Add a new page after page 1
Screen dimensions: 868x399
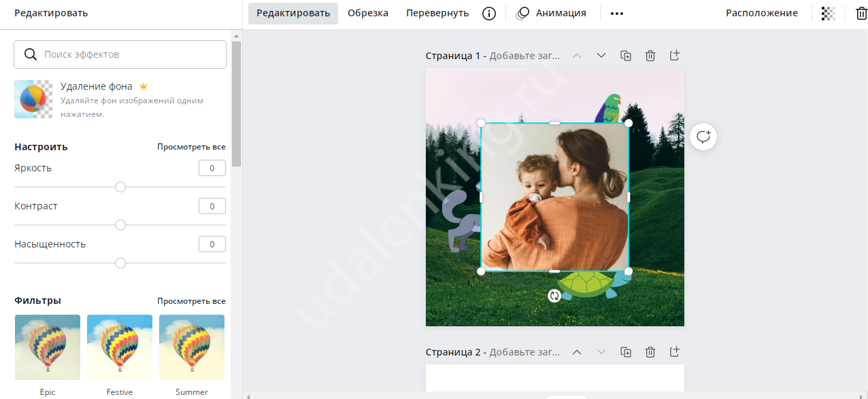coord(674,56)
